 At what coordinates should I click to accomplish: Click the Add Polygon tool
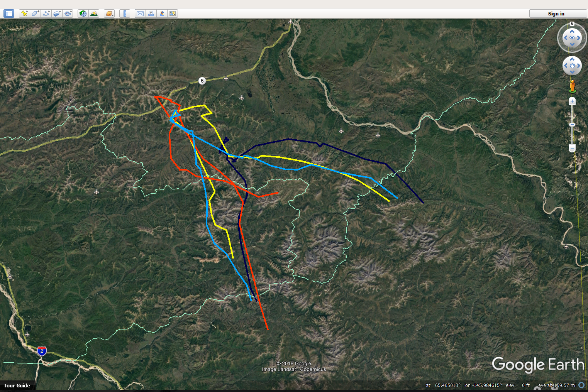point(35,14)
